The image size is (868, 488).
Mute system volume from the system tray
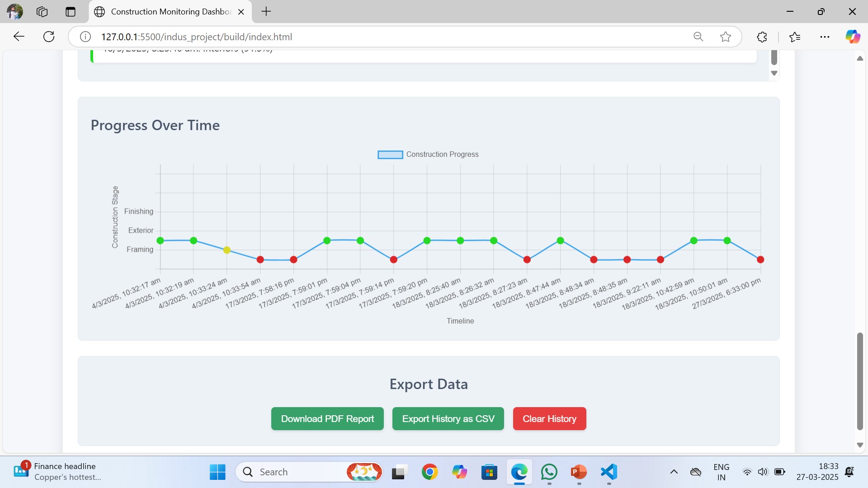(x=763, y=472)
